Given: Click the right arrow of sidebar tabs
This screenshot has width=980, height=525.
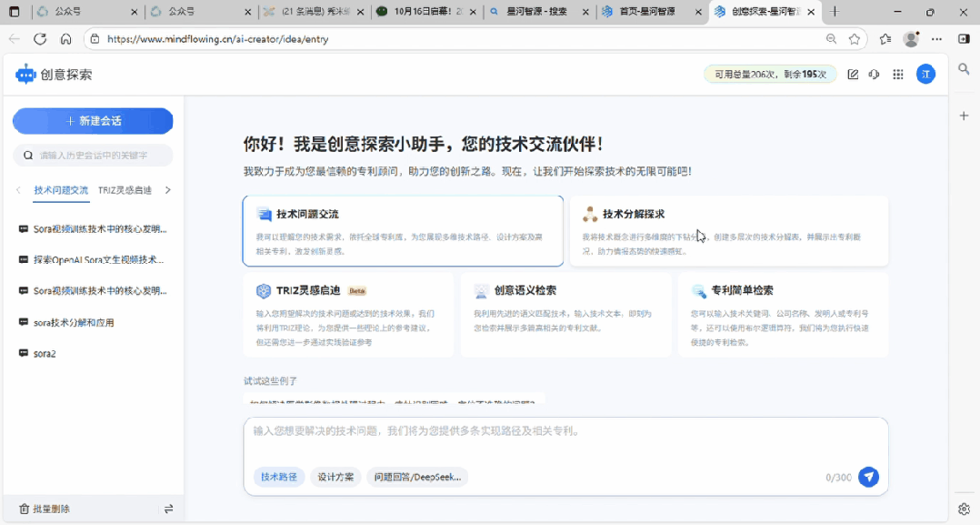Looking at the screenshot, I should 167,190.
